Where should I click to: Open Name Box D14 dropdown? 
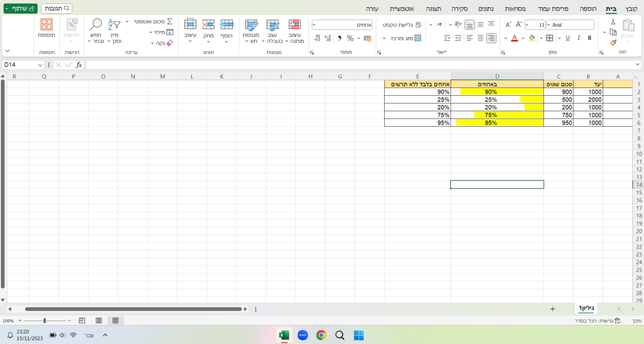40,65
